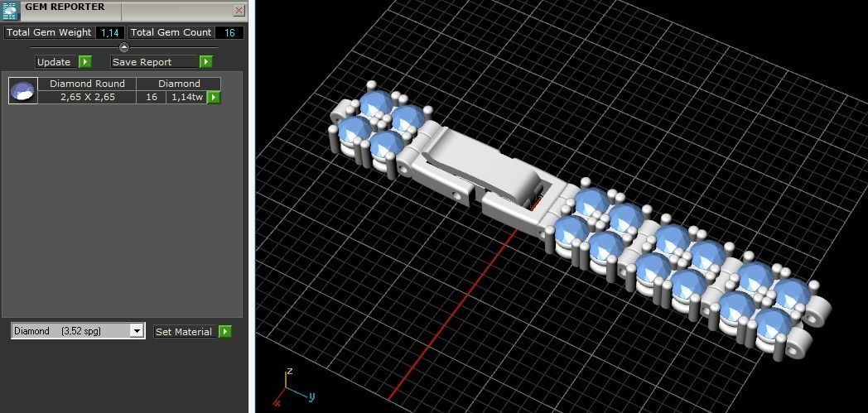This screenshot has width=868, height=413.
Task: Close the Gem Reporter panel
Action: (x=239, y=10)
